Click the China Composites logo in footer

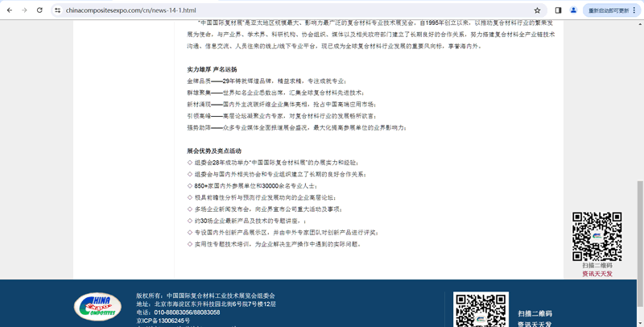tap(97, 307)
